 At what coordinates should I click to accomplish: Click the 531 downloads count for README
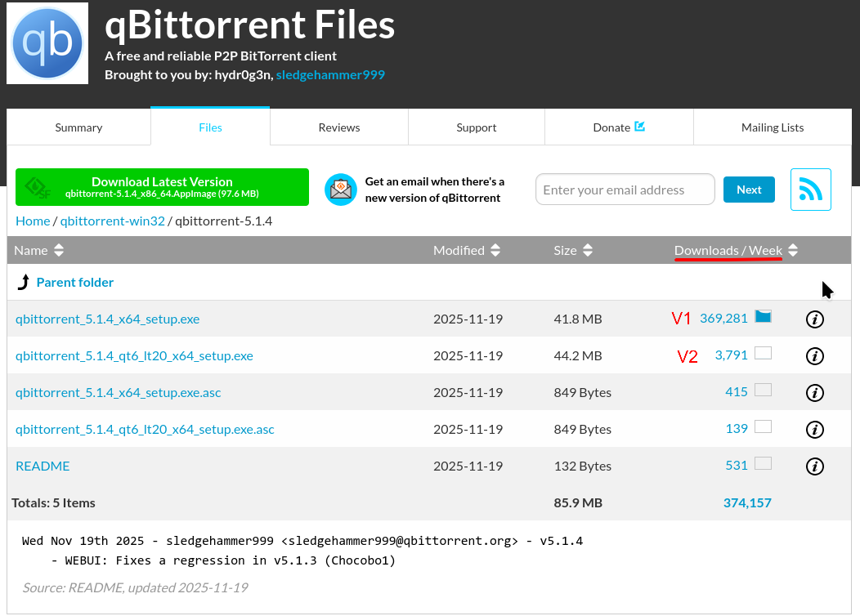736,466
